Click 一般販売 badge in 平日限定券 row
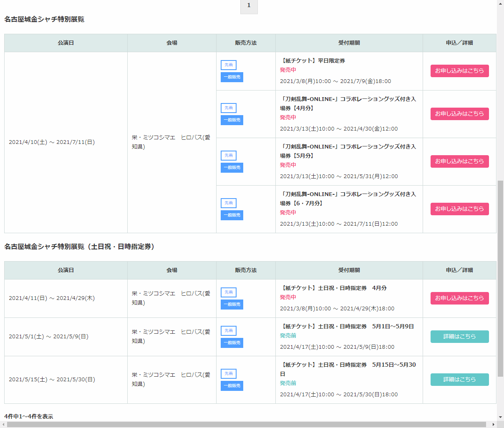 (232, 77)
